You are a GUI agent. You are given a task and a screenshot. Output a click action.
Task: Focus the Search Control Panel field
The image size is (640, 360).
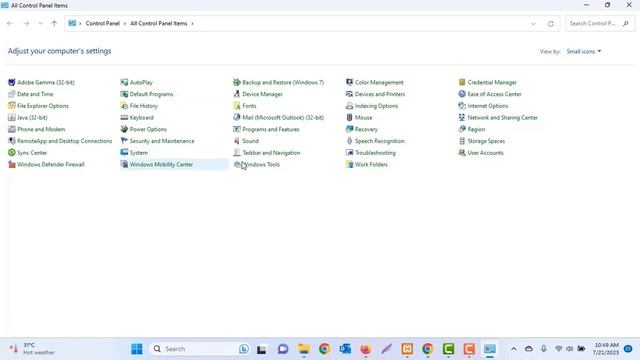(x=600, y=24)
